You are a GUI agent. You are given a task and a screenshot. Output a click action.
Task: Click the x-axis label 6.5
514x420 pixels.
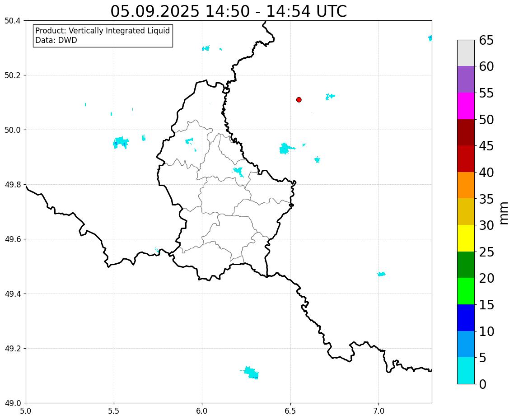pyautogui.click(x=290, y=411)
